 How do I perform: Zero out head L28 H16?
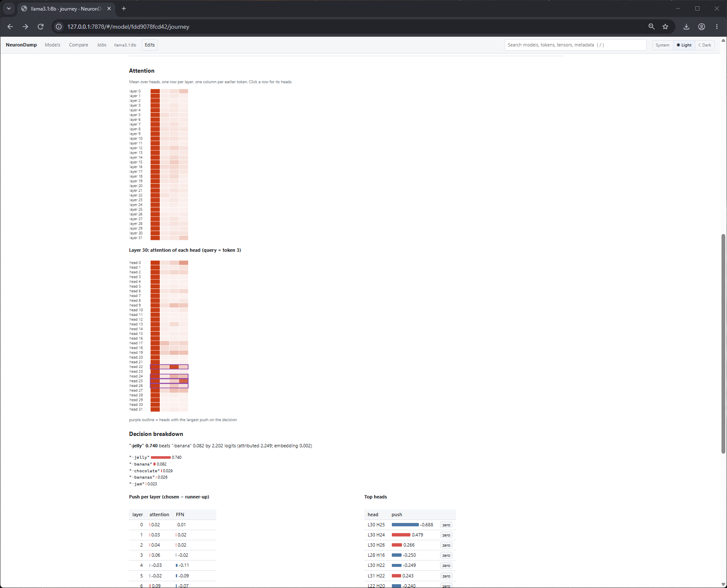446,555
